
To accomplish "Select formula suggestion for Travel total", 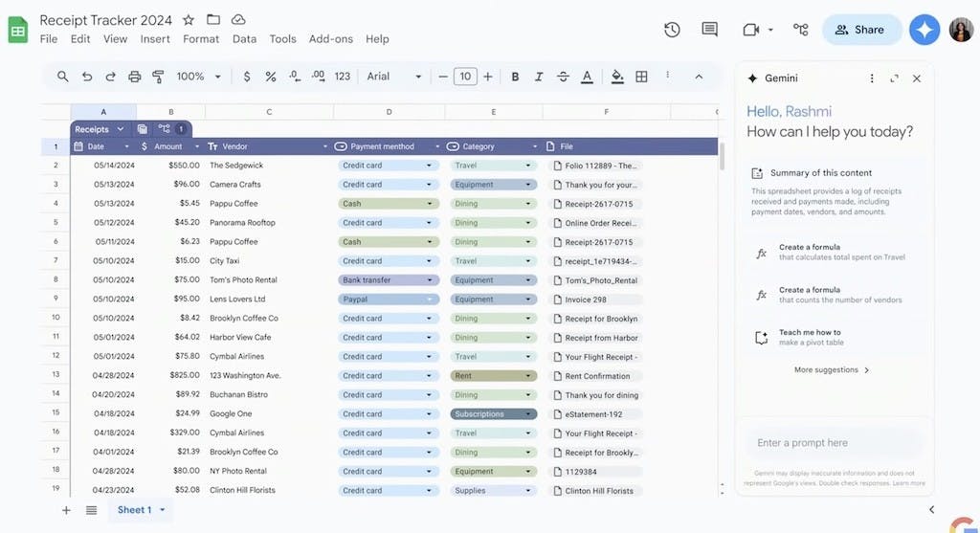I will tap(834, 252).
